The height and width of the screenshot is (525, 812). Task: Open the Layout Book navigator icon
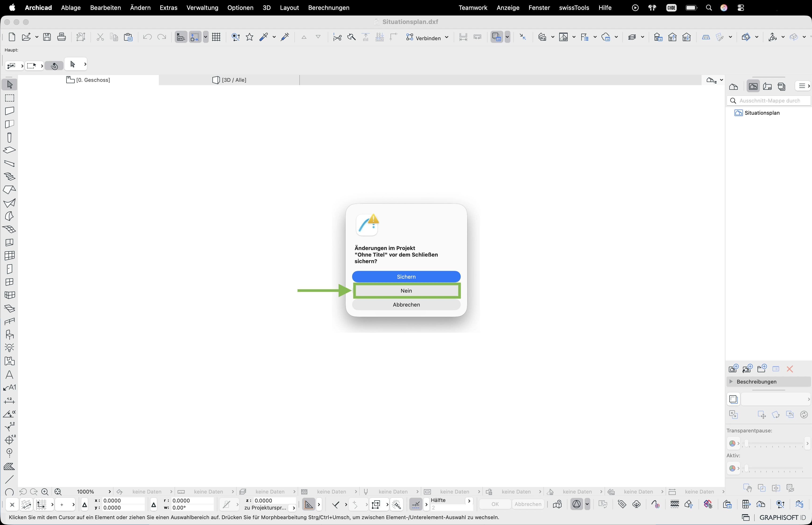pos(767,86)
